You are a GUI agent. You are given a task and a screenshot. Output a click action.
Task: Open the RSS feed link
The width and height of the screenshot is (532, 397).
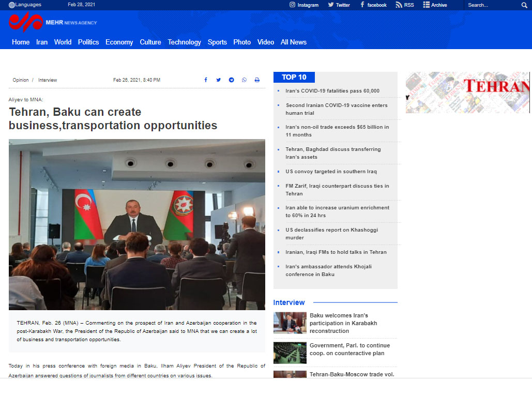coord(405,5)
